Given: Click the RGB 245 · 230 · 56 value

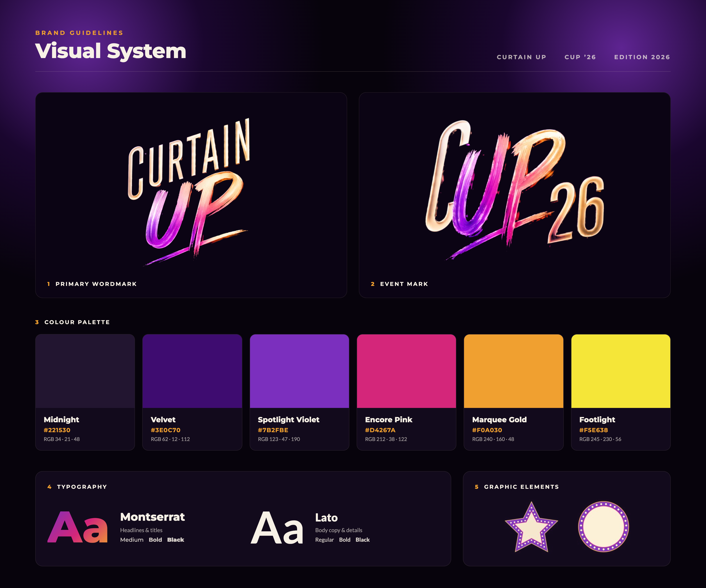Looking at the screenshot, I should pos(600,439).
